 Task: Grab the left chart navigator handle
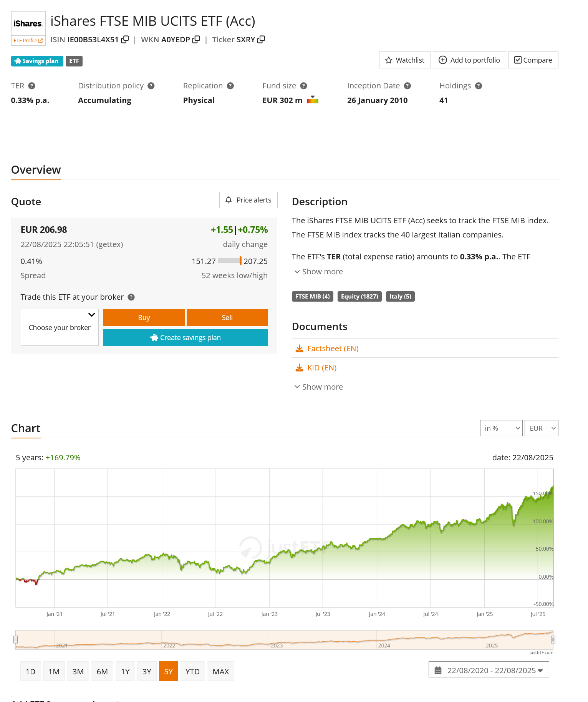[x=15, y=639]
